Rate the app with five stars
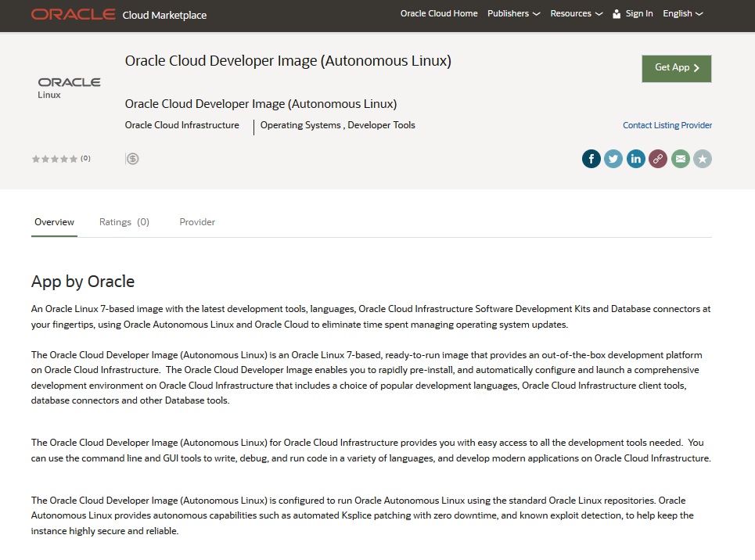The image size is (755, 560). 73,158
